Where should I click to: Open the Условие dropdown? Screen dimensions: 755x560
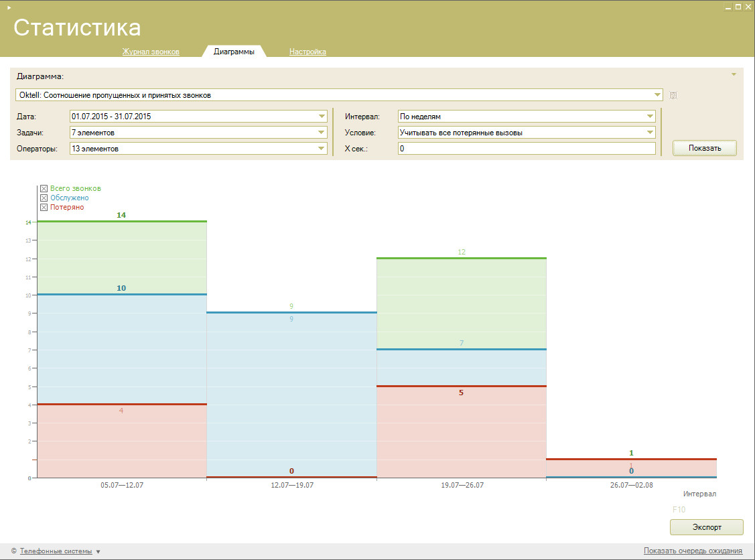tap(650, 133)
